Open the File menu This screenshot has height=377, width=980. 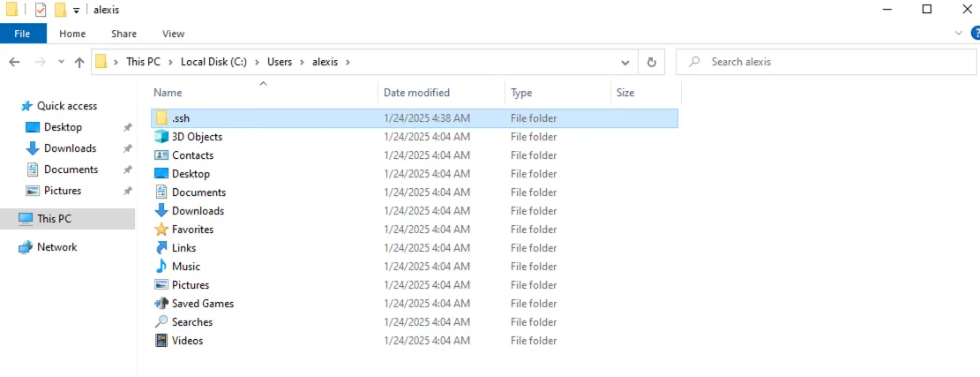[x=23, y=34]
